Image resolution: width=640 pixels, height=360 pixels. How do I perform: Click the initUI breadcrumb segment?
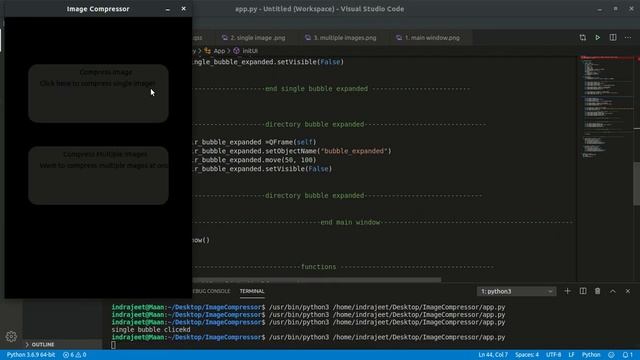(x=246, y=51)
